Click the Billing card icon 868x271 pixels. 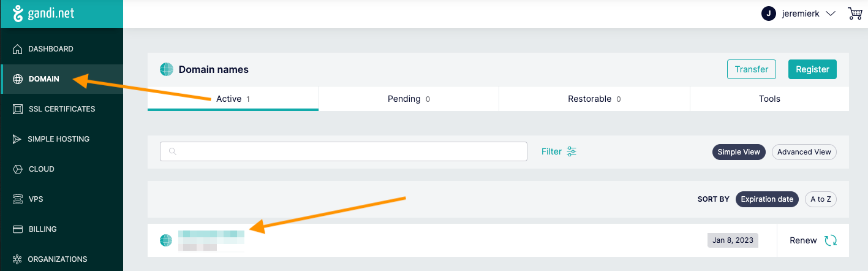point(17,229)
